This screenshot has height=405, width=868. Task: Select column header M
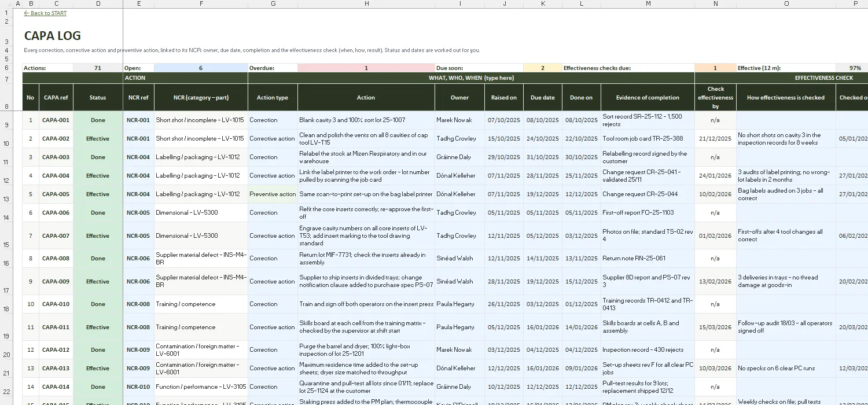pos(648,4)
